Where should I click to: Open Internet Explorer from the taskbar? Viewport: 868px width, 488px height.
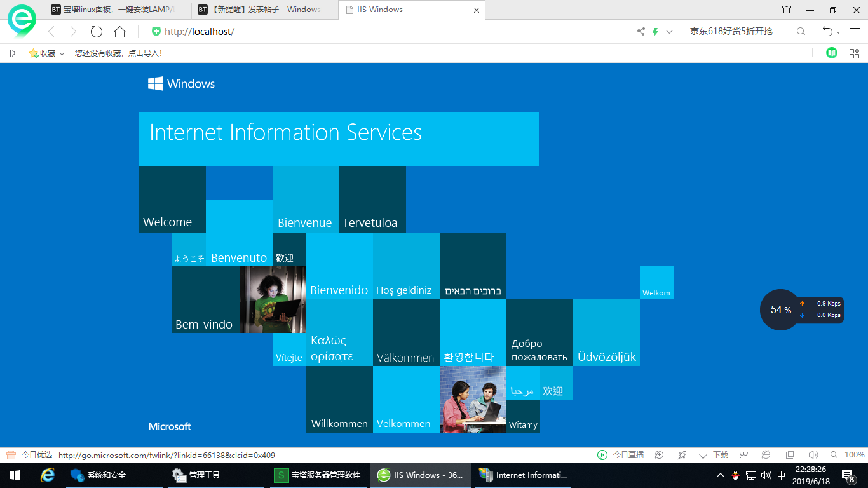point(48,475)
